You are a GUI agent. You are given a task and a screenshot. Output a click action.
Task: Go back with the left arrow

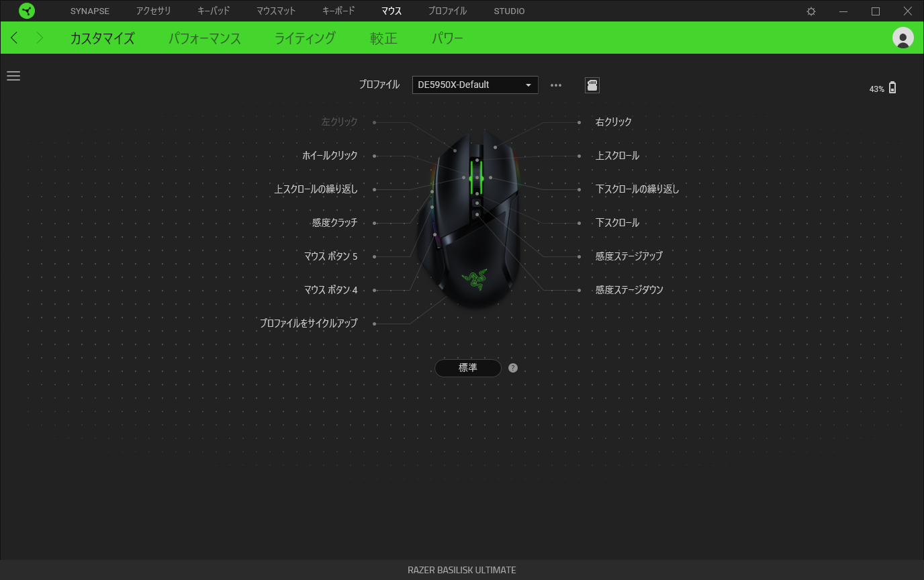click(15, 38)
